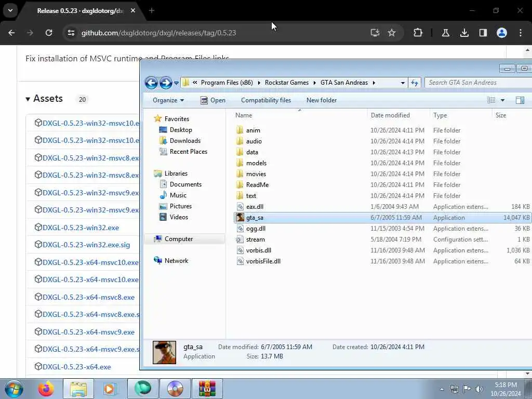Select the eax.dll file

pyautogui.click(x=255, y=207)
